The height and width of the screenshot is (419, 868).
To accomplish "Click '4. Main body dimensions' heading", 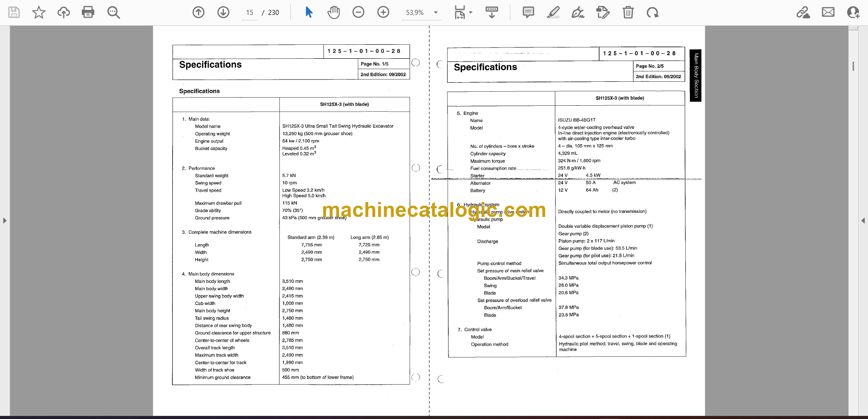I will (208, 274).
